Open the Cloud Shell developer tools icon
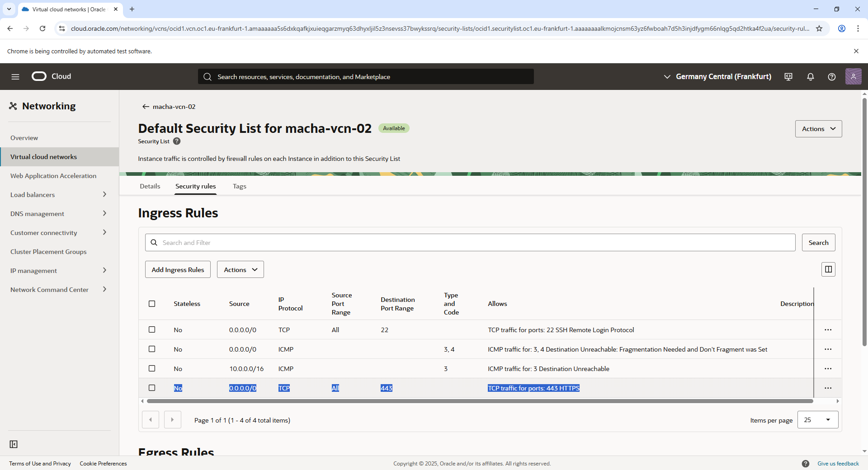 (x=788, y=77)
